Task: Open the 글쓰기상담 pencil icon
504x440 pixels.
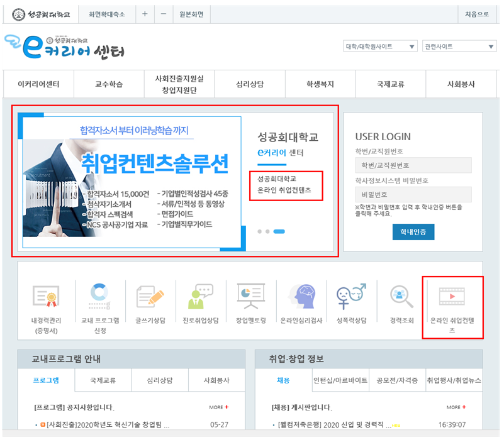Action: coord(150,296)
